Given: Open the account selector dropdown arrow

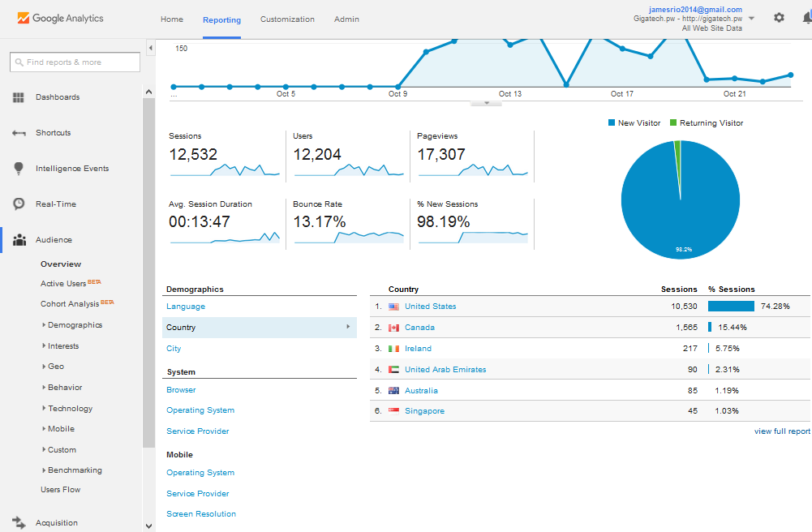Looking at the screenshot, I should [751, 19].
